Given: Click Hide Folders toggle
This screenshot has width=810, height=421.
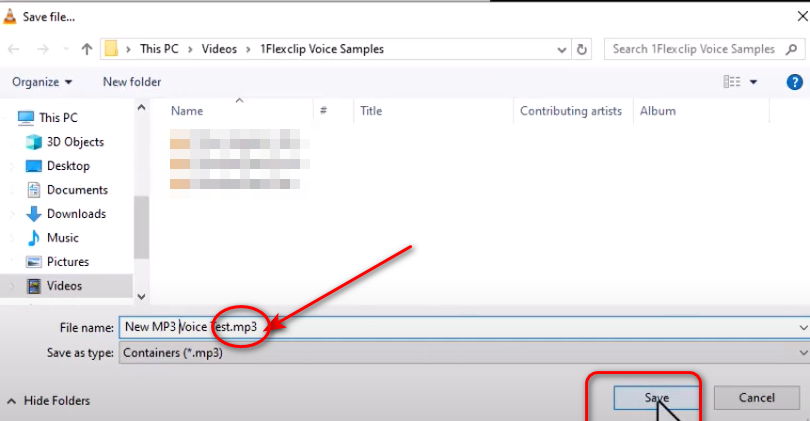Looking at the screenshot, I should pyautogui.click(x=49, y=401).
